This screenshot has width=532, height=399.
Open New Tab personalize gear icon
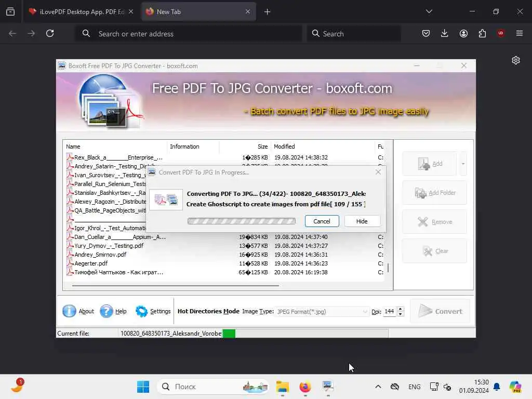[x=516, y=60]
